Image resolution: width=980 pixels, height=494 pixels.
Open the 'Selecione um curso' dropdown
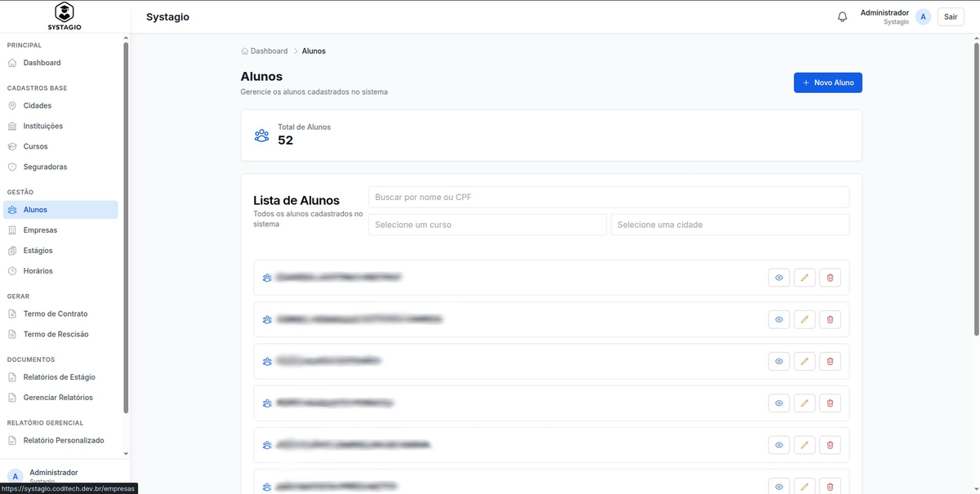point(487,225)
